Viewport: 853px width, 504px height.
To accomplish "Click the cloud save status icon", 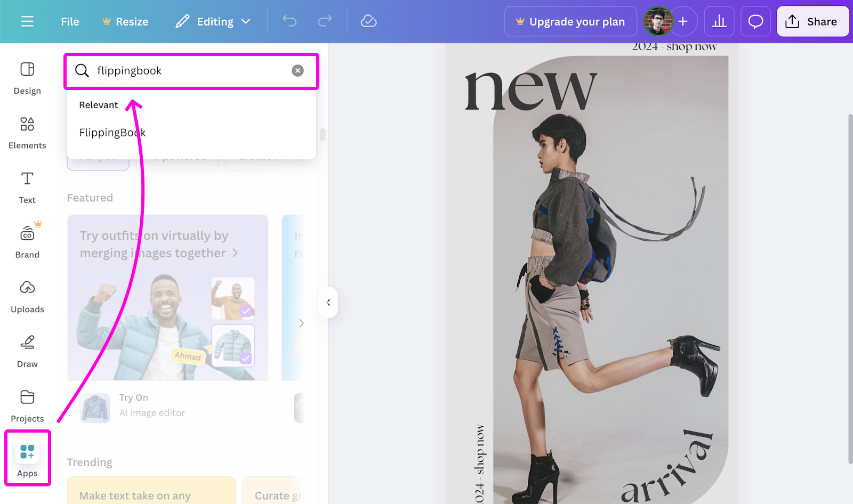I will (x=368, y=21).
